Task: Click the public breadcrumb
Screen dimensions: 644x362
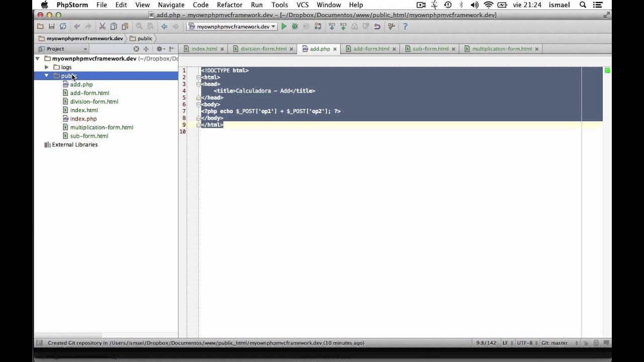Action: coord(141,38)
